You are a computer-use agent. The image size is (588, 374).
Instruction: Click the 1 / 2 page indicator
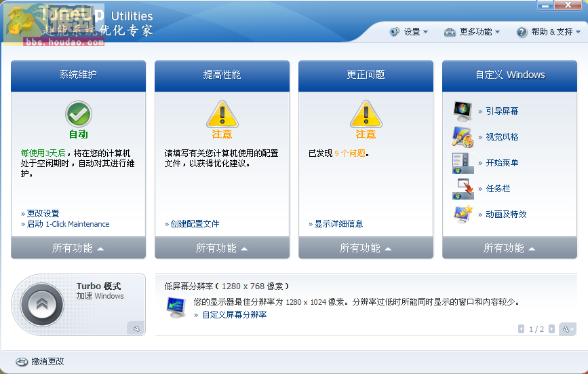tap(536, 329)
